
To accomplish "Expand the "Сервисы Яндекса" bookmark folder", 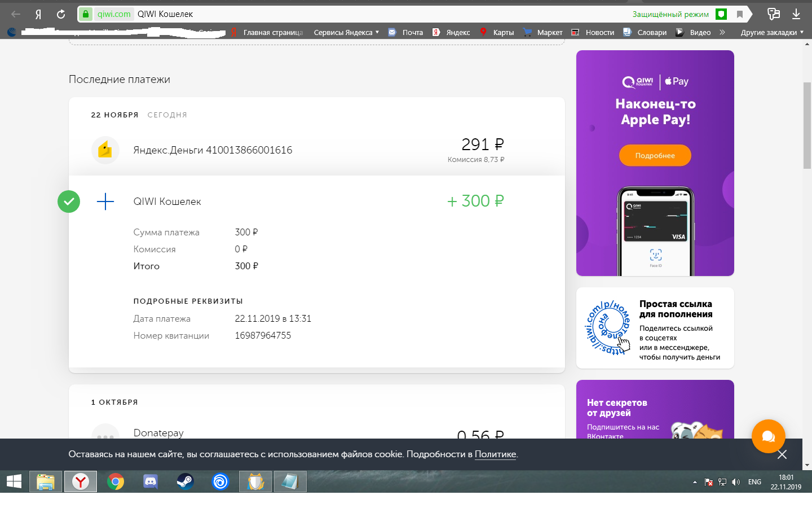I will point(346,32).
